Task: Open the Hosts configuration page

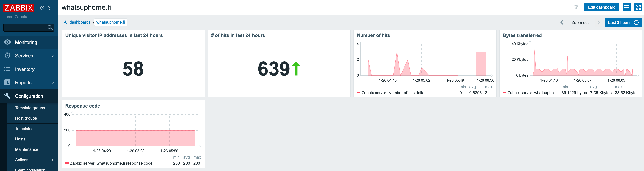Action: pos(20,139)
